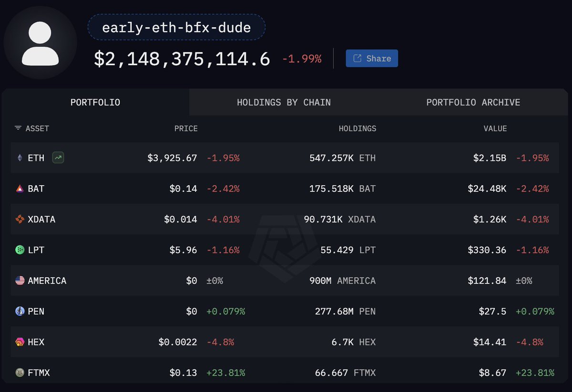Viewport: 572px width, 392px height.
Task: Open the Holdings by Chain tab
Action: click(x=284, y=102)
